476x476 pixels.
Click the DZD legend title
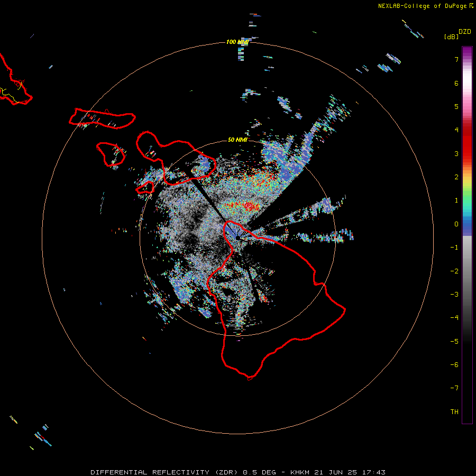[x=465, y=32]
